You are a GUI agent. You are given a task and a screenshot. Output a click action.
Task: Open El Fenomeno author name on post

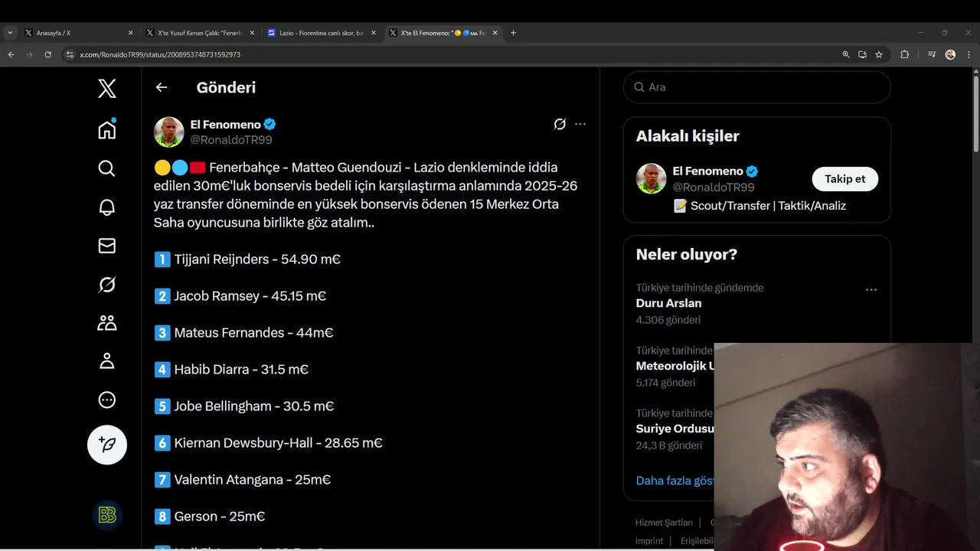[x=225, y=125]
